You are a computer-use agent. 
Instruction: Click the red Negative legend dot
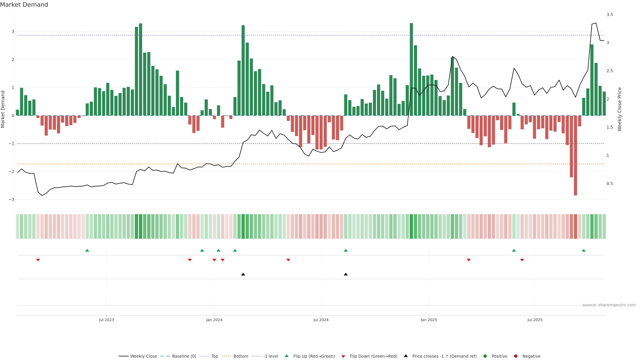516,356
